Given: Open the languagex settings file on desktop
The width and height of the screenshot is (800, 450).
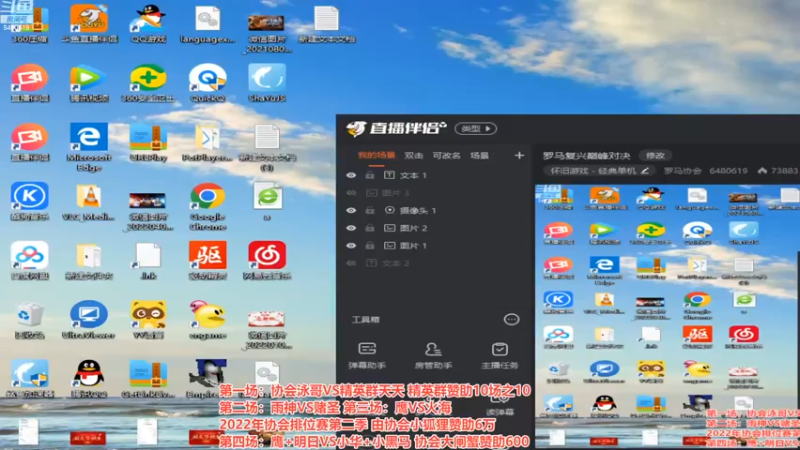Looking at the screenshot, I should click(x=207, y=23).
